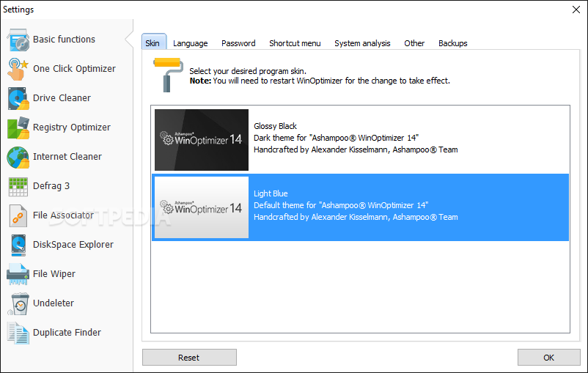
Task: Select the Undeleter label
Action: click(54, 303)
